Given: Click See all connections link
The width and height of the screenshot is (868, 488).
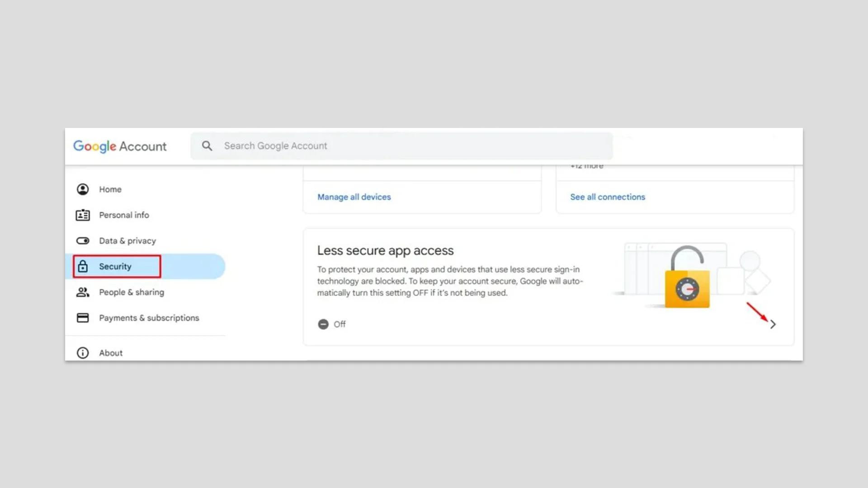Looking at the screenshot, I should (608, 197).
